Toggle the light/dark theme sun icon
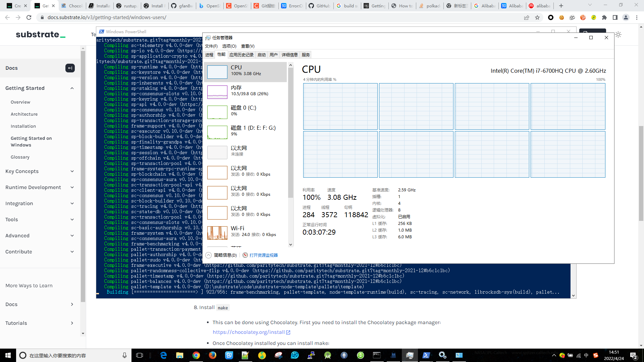 (x=618, y=35)
